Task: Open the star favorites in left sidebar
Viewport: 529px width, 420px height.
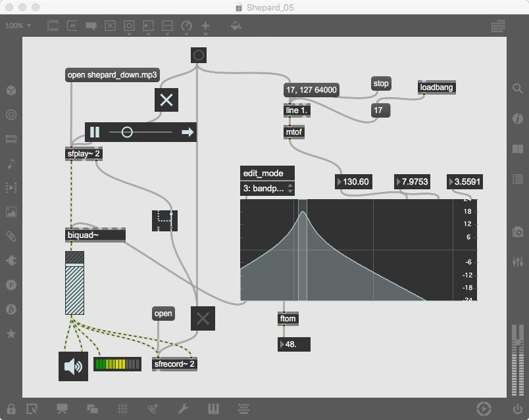Action: point(11,334)
